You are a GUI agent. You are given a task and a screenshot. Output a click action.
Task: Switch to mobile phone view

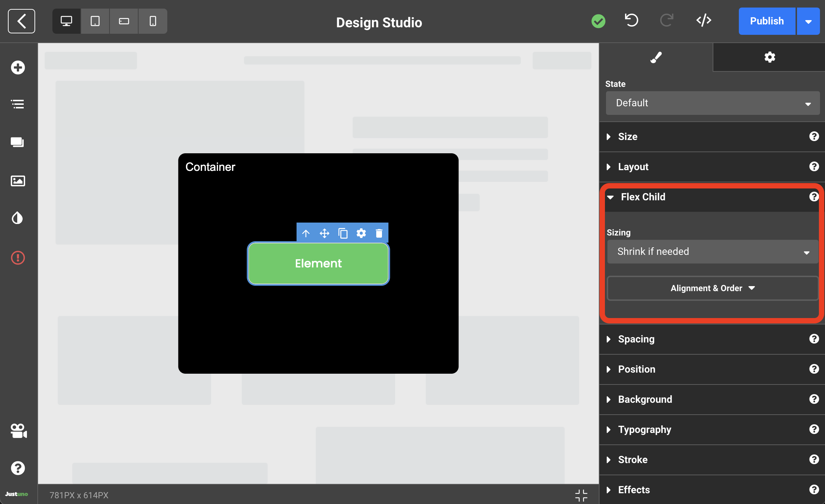[153, 21]
